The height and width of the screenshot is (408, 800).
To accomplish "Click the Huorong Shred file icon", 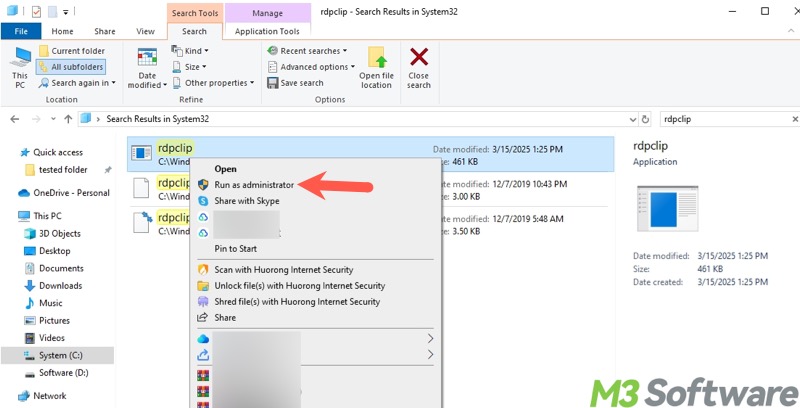I will click(203, 302).
